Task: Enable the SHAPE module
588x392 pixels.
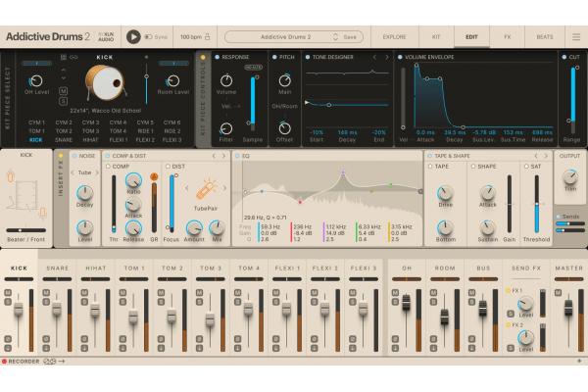Action: point(473,167)
